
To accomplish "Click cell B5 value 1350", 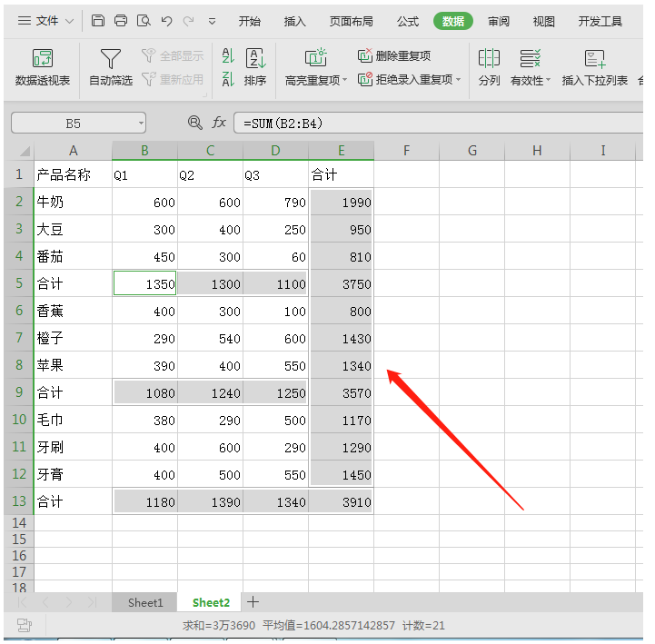I will pos(144,283).
